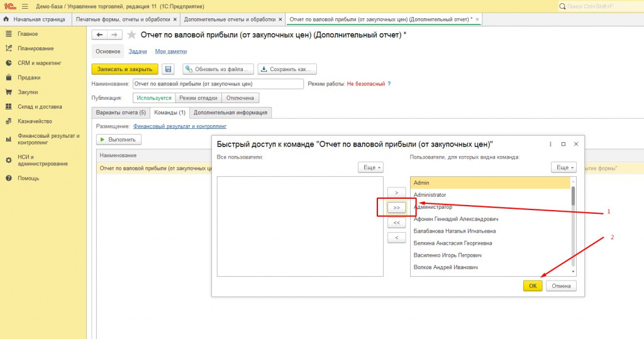Image resolution: width=644 pixels, height=339 pixels.
Task: Open Казначейство section in sidebar
Action: coord(35,121)
